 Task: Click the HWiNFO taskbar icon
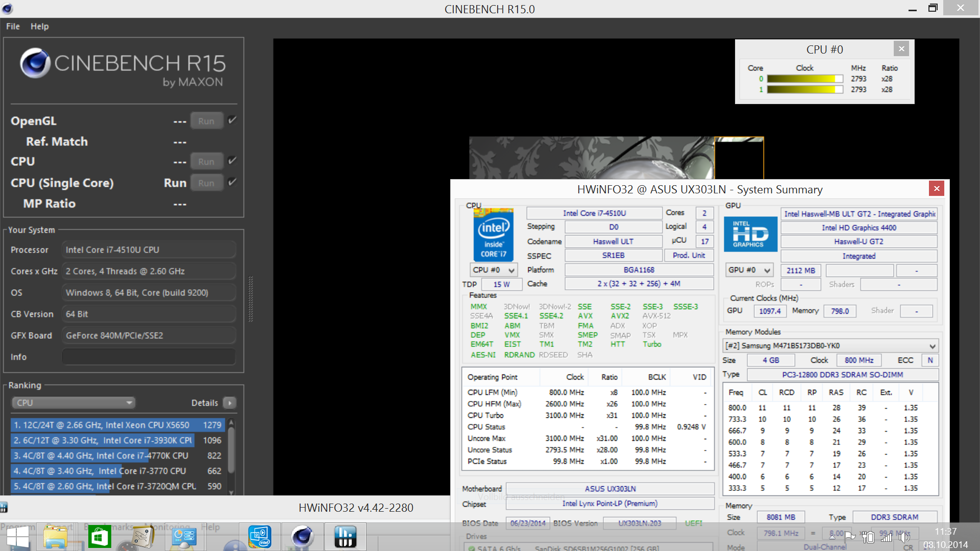click(x=345, y=537)
